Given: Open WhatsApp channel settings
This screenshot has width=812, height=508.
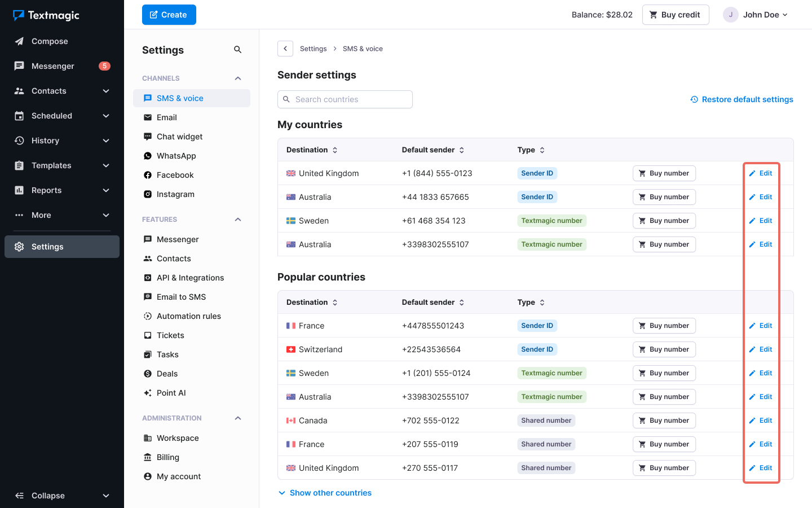Looking at the screenshot, I should coord(176,156).
